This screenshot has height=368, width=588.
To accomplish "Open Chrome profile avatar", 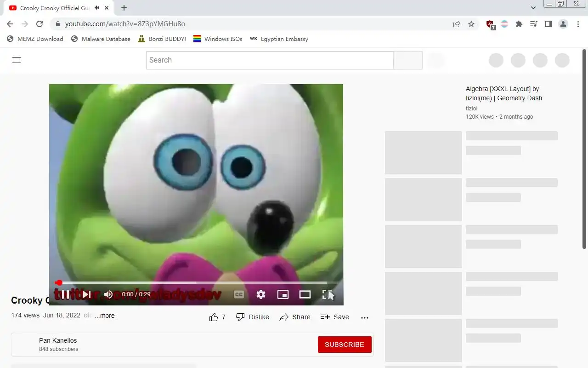I will (x=563, y=24).
